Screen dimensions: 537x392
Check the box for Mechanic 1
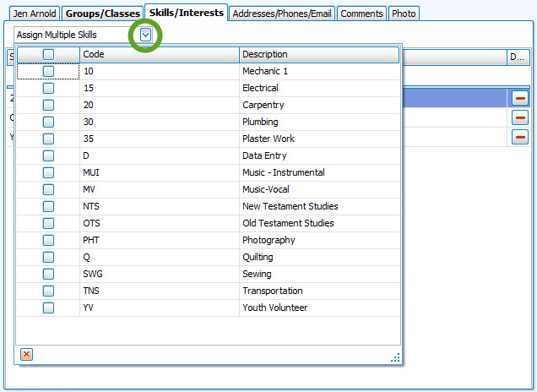coord(48,72)
